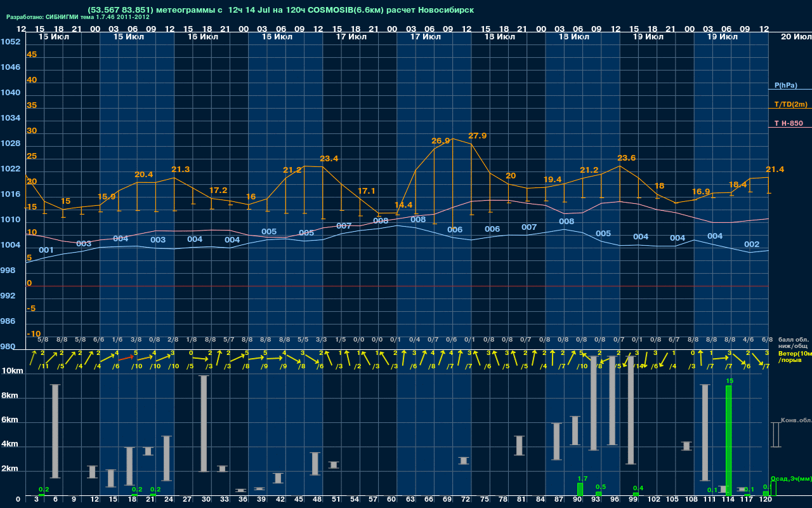
Task: Click the 3/3 cloud cover value
Action: [322, 340]
